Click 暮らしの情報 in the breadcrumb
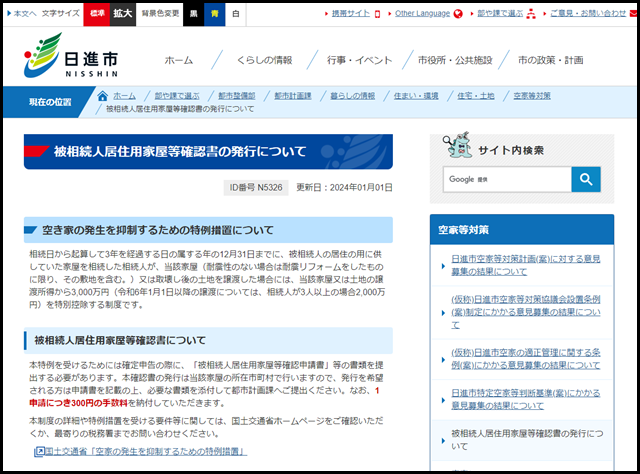The width and height of the screenshot is (640, 474). (x=353, y=96)
